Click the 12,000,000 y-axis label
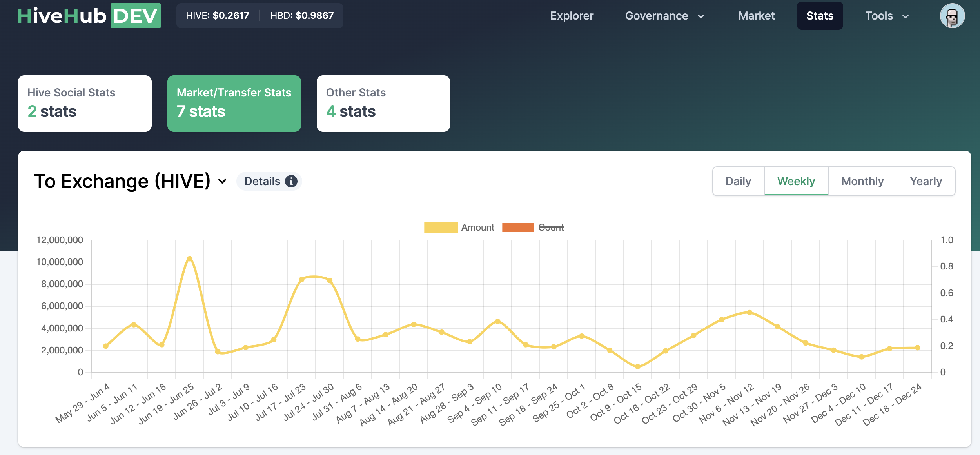980x455 pixels. [60, 240]
